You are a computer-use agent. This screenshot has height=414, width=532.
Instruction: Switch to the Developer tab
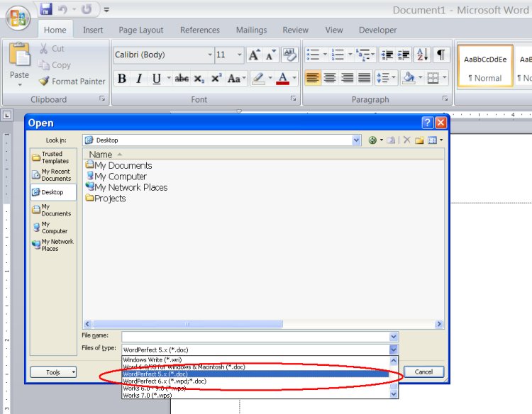[x=377, y=30]
